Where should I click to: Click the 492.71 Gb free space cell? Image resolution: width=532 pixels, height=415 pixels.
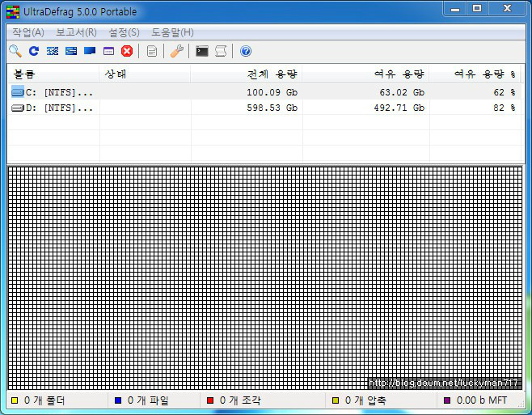click(399, 108)
